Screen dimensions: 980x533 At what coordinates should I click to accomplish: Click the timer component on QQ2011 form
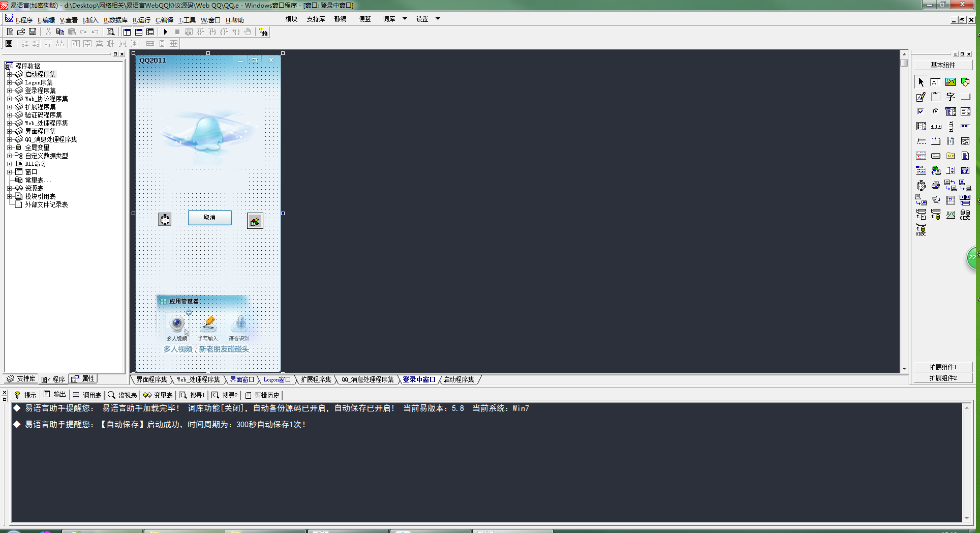165,219
